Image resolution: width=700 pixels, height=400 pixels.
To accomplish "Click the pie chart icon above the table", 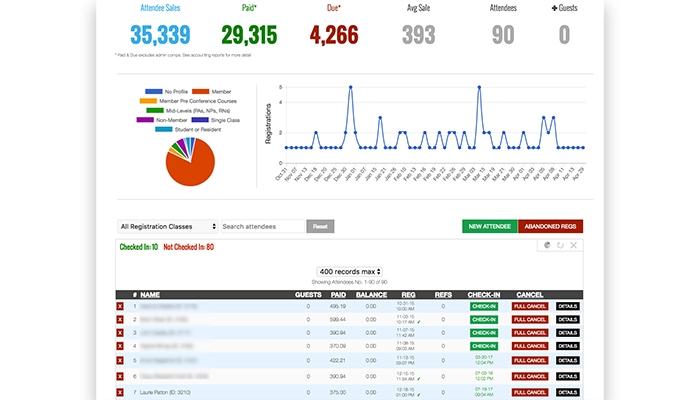I will coord(547,245).
